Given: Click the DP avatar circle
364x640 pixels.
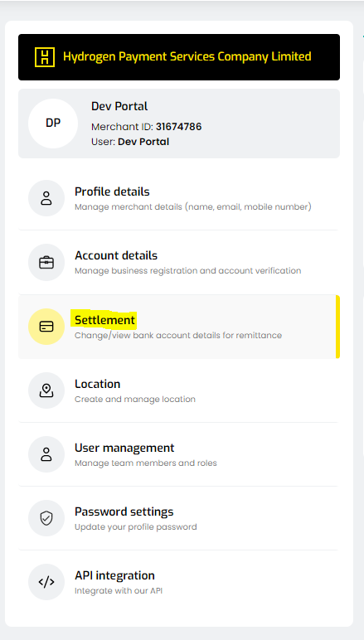Looking at the screenshot, I should point(53,124).
